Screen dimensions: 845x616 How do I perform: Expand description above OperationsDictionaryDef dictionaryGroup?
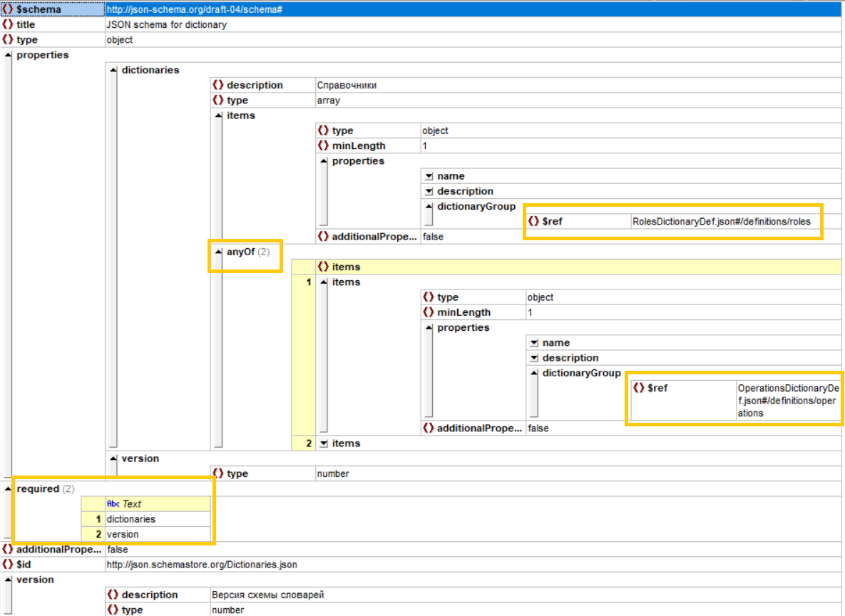coord(533,357)
